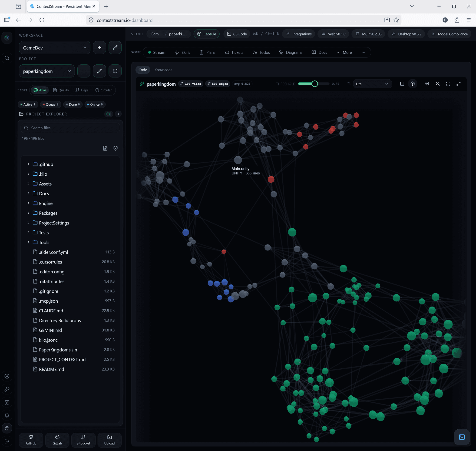Toggle the Done status filter
This screenshot has width=476, height=451.
point(73,104)
